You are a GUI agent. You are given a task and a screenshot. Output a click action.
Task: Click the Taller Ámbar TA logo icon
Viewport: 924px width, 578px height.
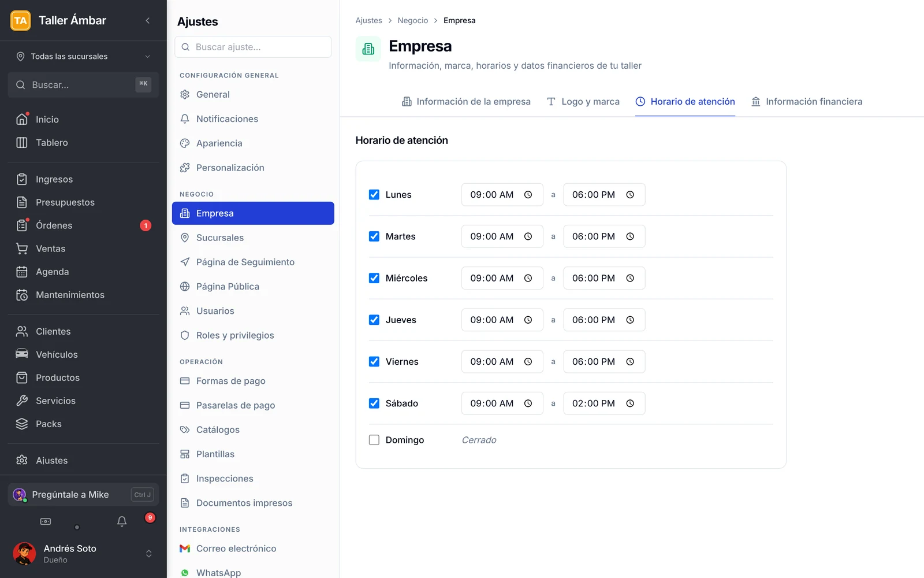click(x=21, y=20)
